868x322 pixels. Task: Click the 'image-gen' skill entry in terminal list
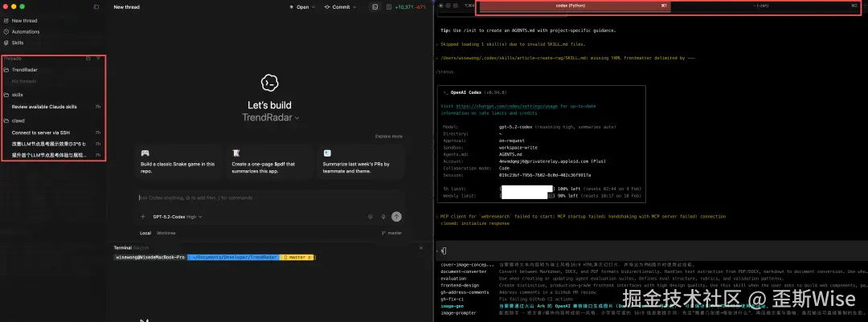pyautogui.click(x=453, y=305)
